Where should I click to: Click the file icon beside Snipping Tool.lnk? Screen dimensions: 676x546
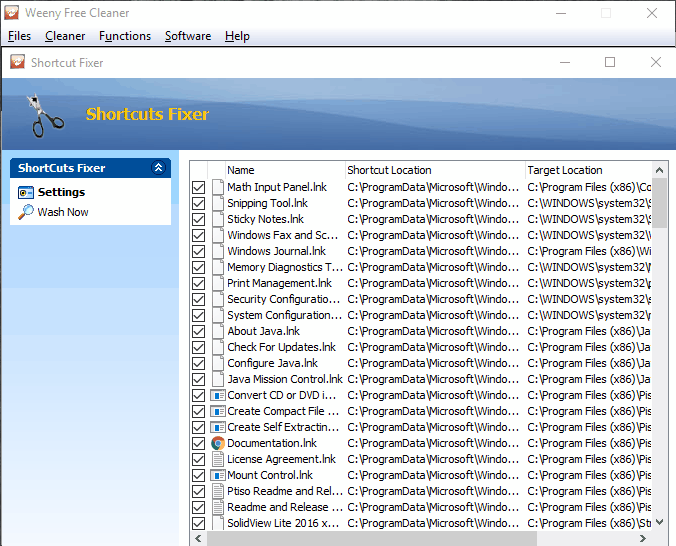pyautogui.click(x=218, y=203)
